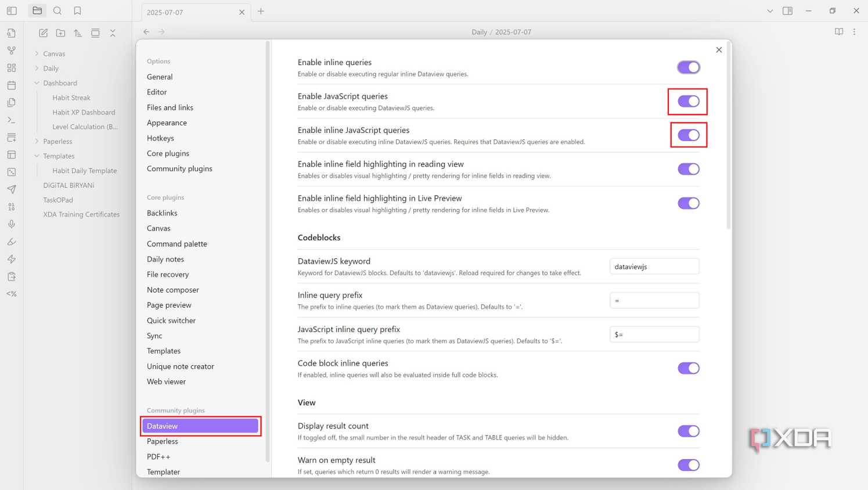Click the paper plane ribbon icon

click(12, 189)
